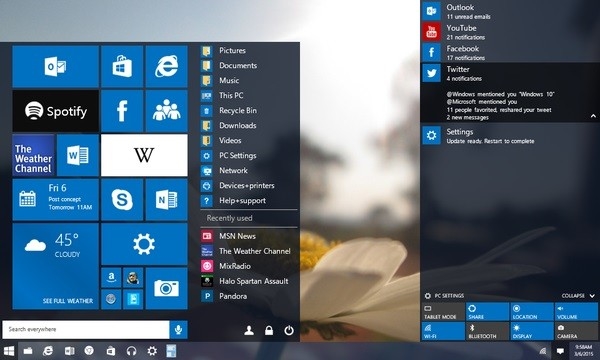Viewport: 600px width, 360px height.
Task: Expand the Outlook unread emails notification
Action: click(x=510, y=11)
